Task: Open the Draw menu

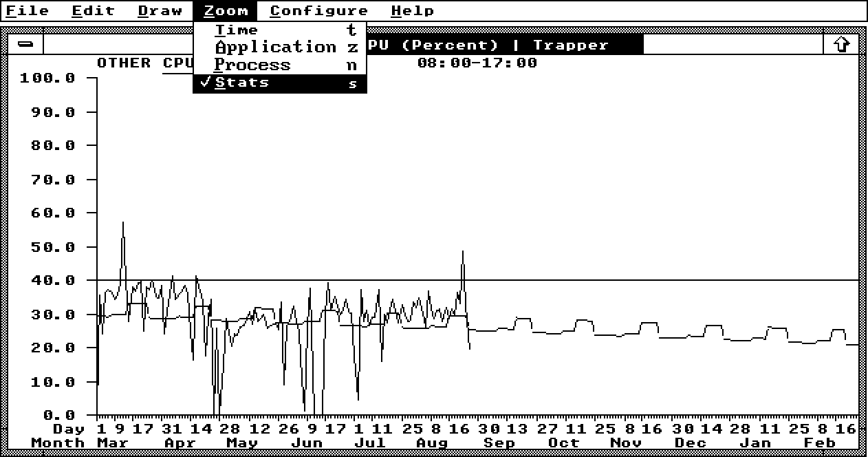Action: pyautogui.click(x=160, y=11)
